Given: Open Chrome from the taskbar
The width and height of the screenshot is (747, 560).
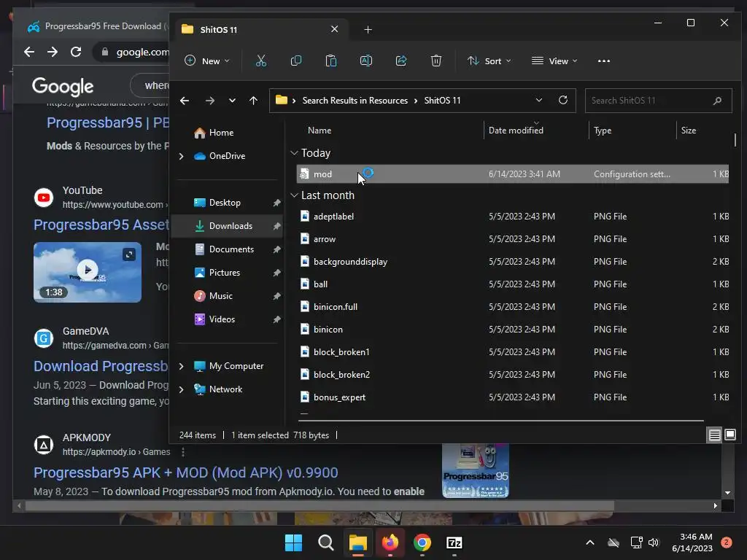Looking at the screenshot, I should [x=422, y=542].
